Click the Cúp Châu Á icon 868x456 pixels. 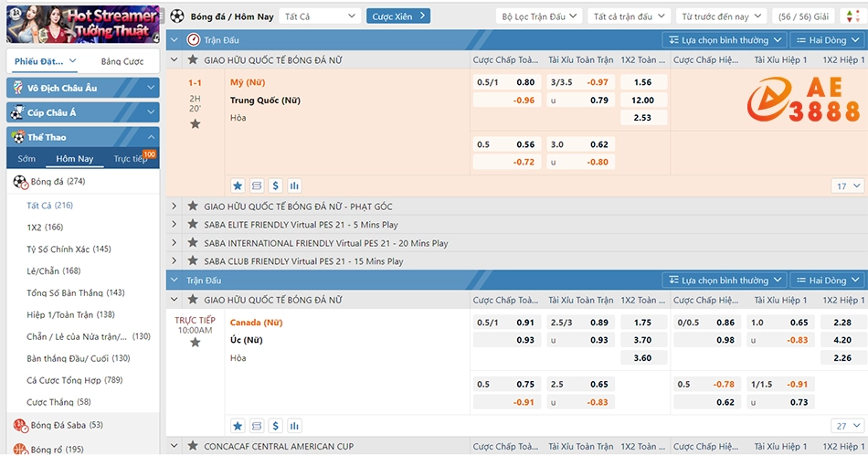[x=18, y=112]
